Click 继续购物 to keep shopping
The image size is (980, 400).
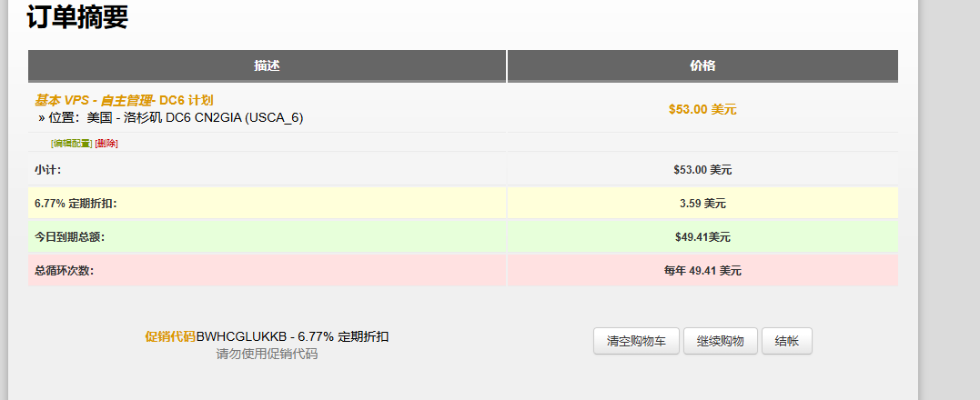tap(721, 341)
